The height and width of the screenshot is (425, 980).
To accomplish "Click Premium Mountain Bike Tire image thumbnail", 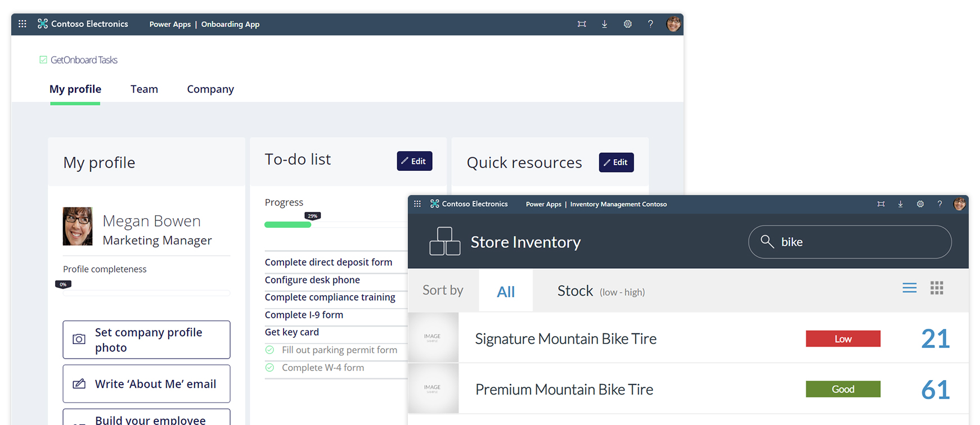I will (433, 388).
